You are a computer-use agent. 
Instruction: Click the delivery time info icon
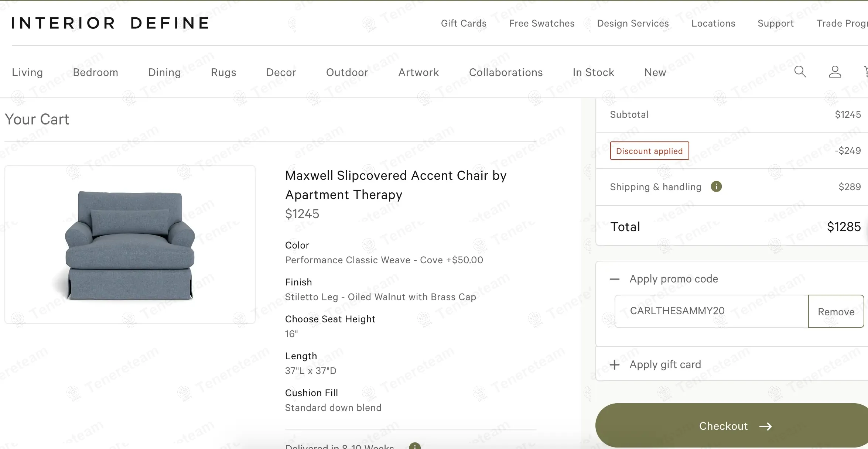point(415,446)
